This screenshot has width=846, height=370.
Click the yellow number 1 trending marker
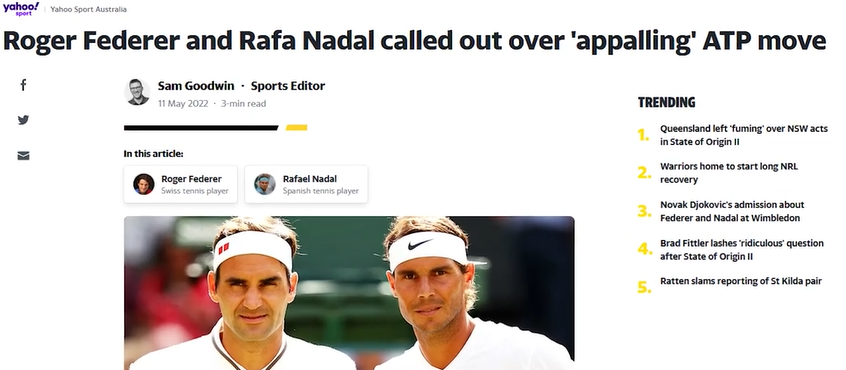[x=643, y=135]
